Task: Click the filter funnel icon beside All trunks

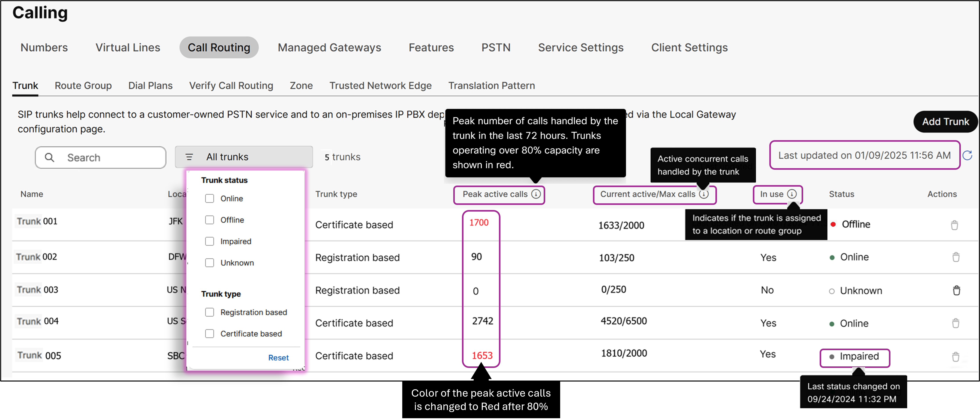Action: tap(189, 157)
